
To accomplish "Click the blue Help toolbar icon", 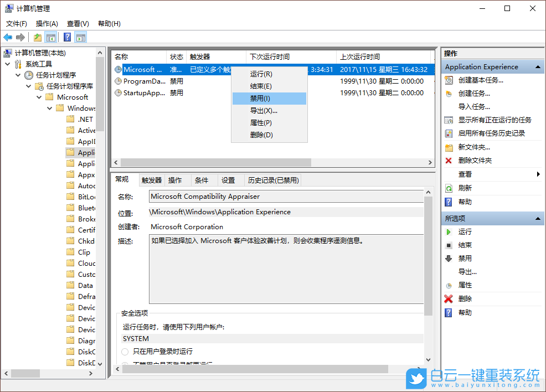I will (x=66, y=37).
